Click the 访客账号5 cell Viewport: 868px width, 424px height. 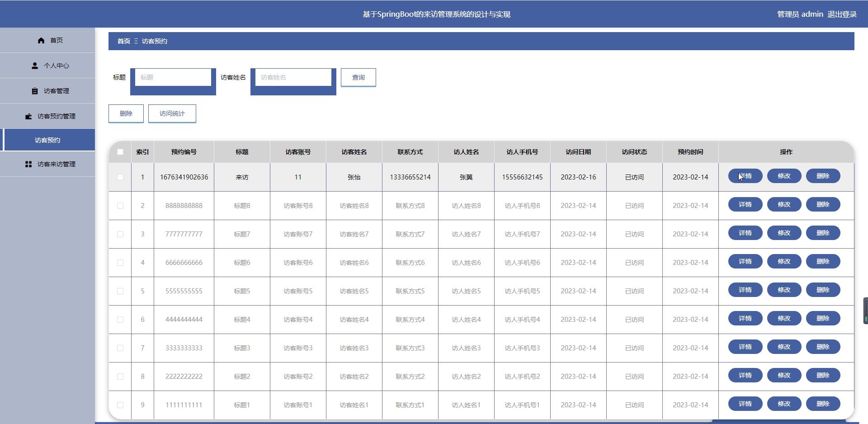click(298, 291)
